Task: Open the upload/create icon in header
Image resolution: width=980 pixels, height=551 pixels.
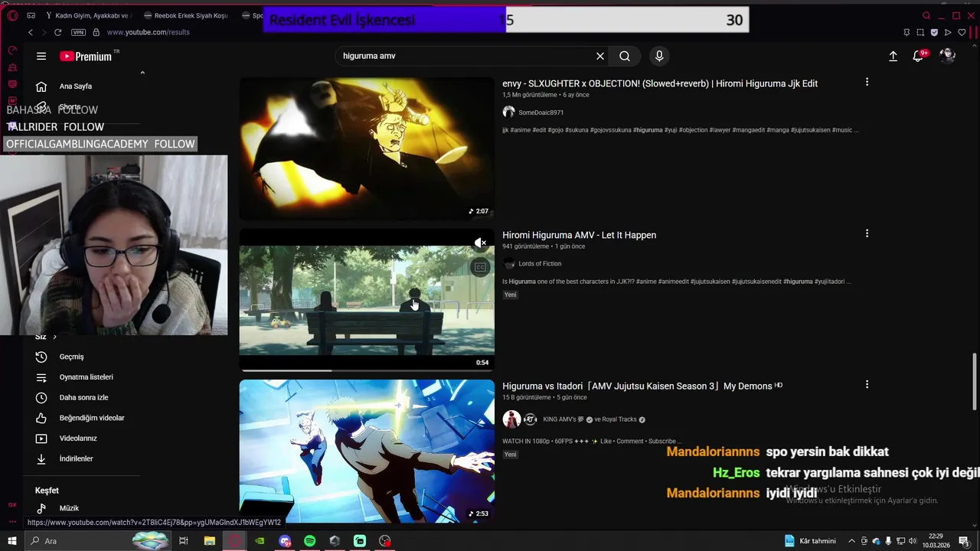Action: pyautogui.click(x=893, y=56)
